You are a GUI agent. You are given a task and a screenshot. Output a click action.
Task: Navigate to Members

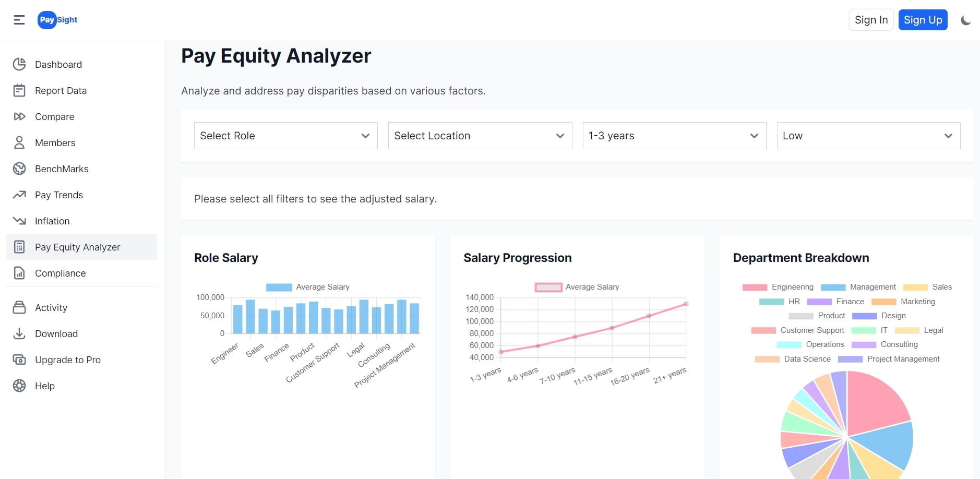click(x=81, y=142)
